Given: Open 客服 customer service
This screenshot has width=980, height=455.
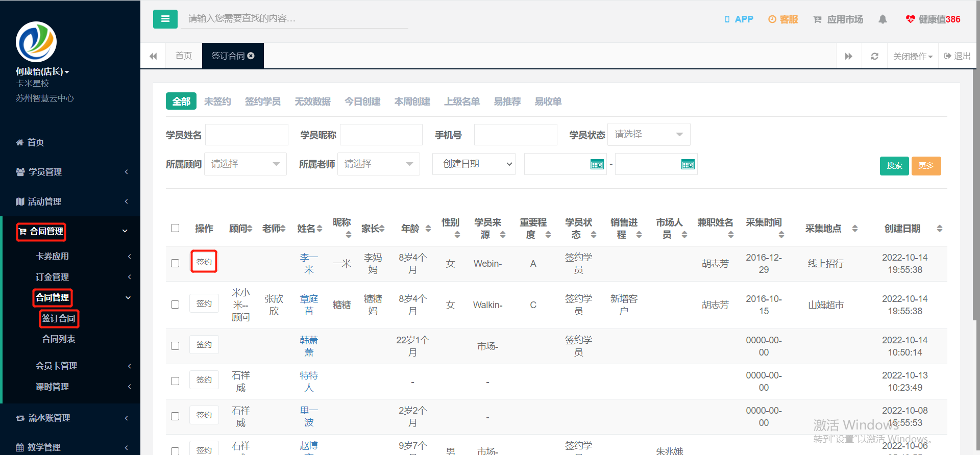Looking at the screenshot, I should (783, 19).
